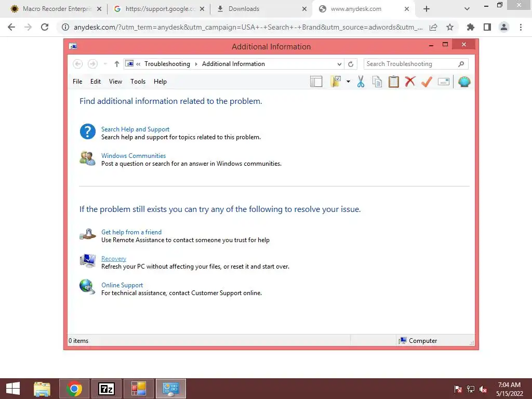This screenshot has height=399, width=532.
Task: Open the View menu
Action: [115, 82]
